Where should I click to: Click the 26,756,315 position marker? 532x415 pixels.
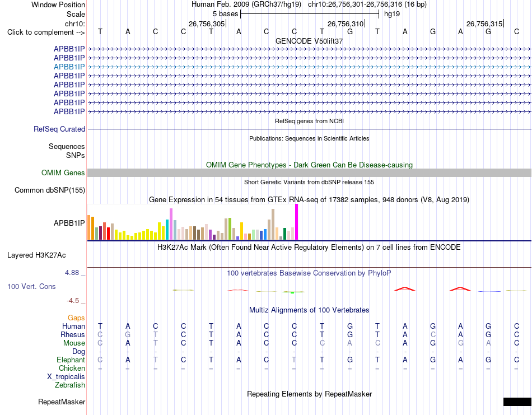484,24
